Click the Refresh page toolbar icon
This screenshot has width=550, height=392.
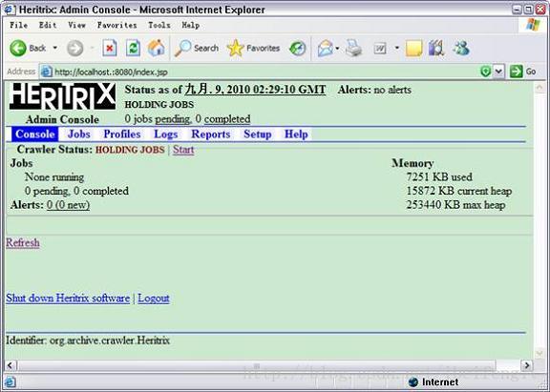coord(133,48)
